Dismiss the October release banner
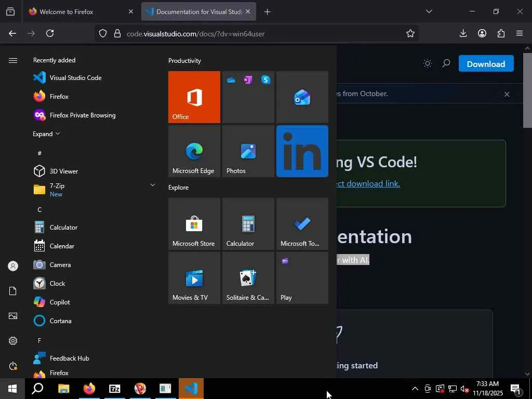Viewport: 532px width, 399px height. 507,95
